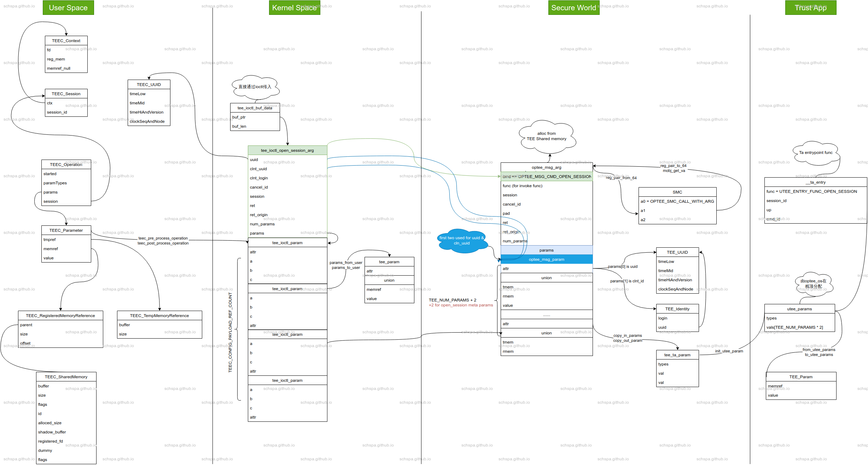
Task: Select the Secure World header label
Action: (x=573, y=8)
